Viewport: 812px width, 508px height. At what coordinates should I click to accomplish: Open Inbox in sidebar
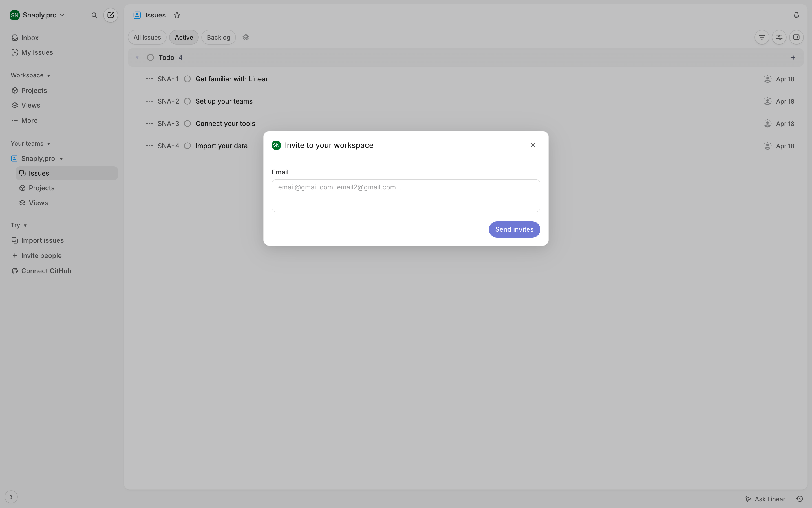click(25, 38)
